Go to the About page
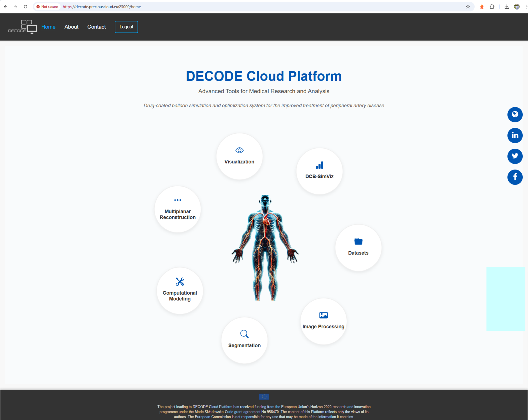The height and width of the screenshot is (420, 528). 71,27
